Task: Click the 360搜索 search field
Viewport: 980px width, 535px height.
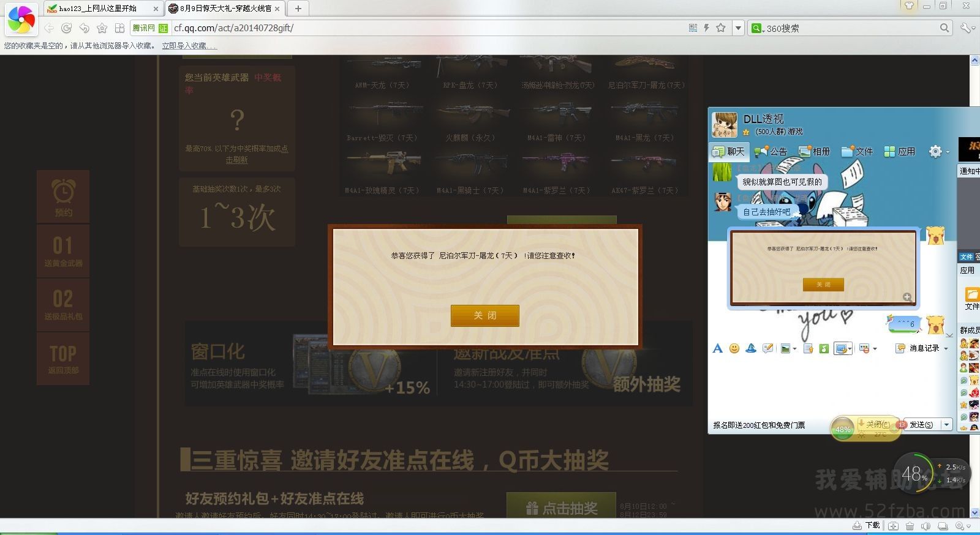Action: (x=851, y=28)
